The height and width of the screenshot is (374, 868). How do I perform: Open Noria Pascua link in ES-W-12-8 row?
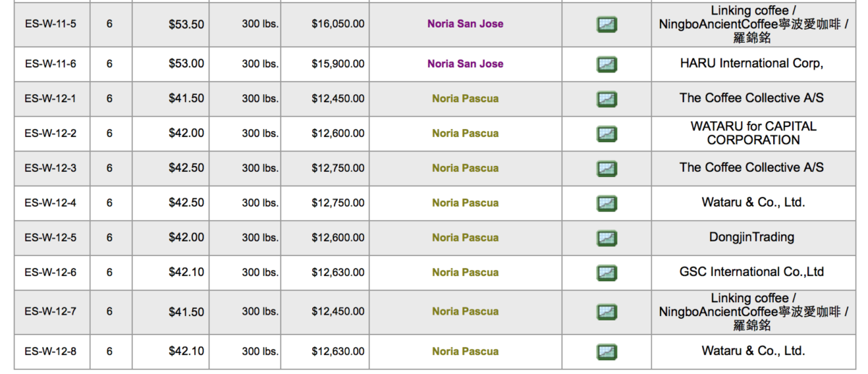[465, 352]
